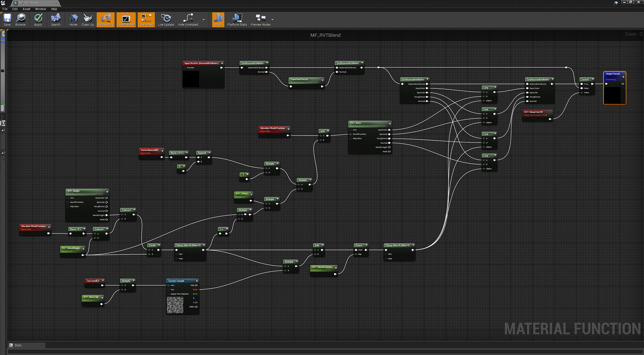Click the MF_RVTBlend tab asset icon

(16, 3)
